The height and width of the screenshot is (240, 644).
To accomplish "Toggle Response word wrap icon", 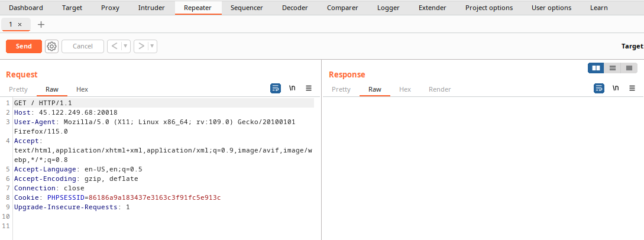I will pos(599,88).
